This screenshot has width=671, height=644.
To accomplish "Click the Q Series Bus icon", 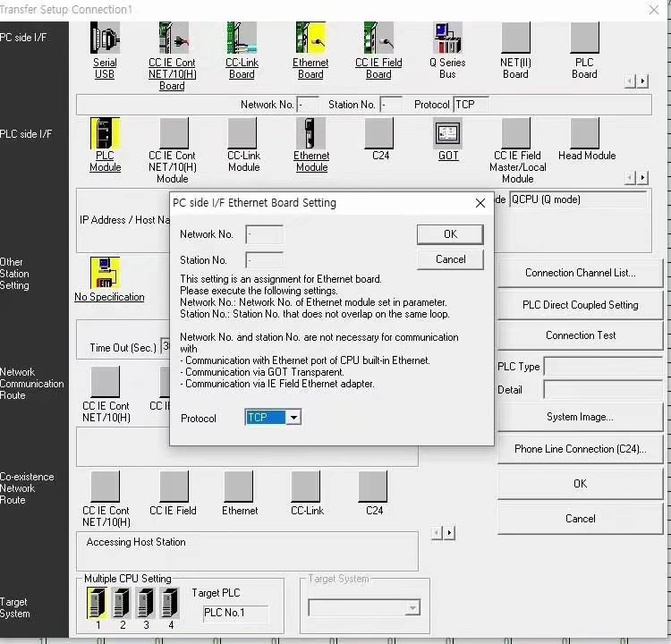I will coord(447,39).
